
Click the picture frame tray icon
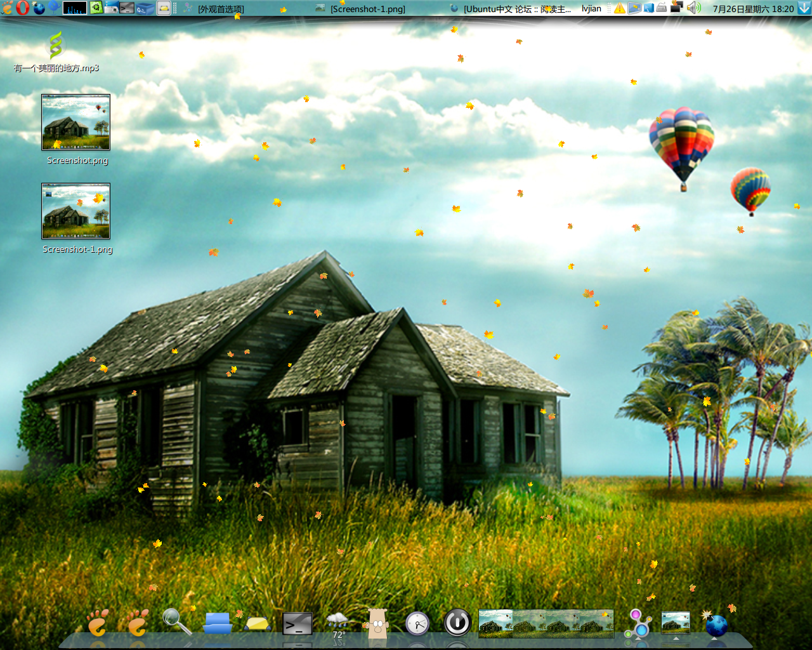[x=635, y=8]
